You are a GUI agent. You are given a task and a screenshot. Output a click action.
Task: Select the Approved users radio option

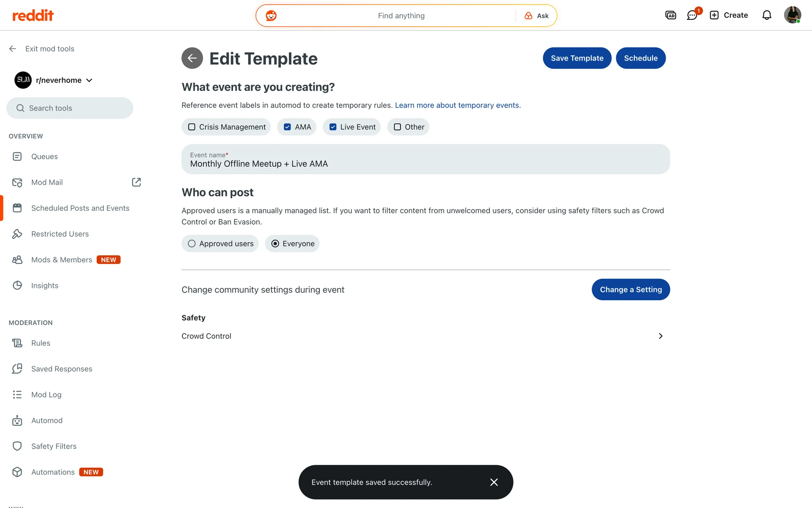(192, 244)
